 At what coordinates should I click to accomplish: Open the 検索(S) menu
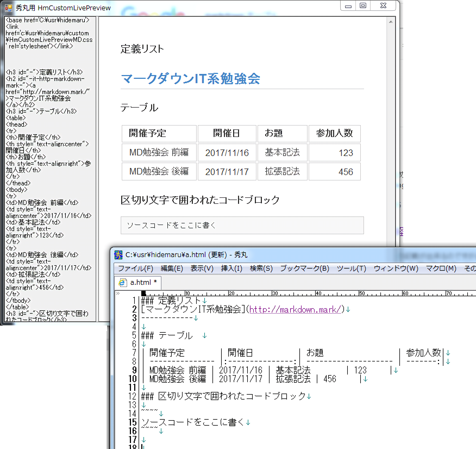[x=261, y=269]
